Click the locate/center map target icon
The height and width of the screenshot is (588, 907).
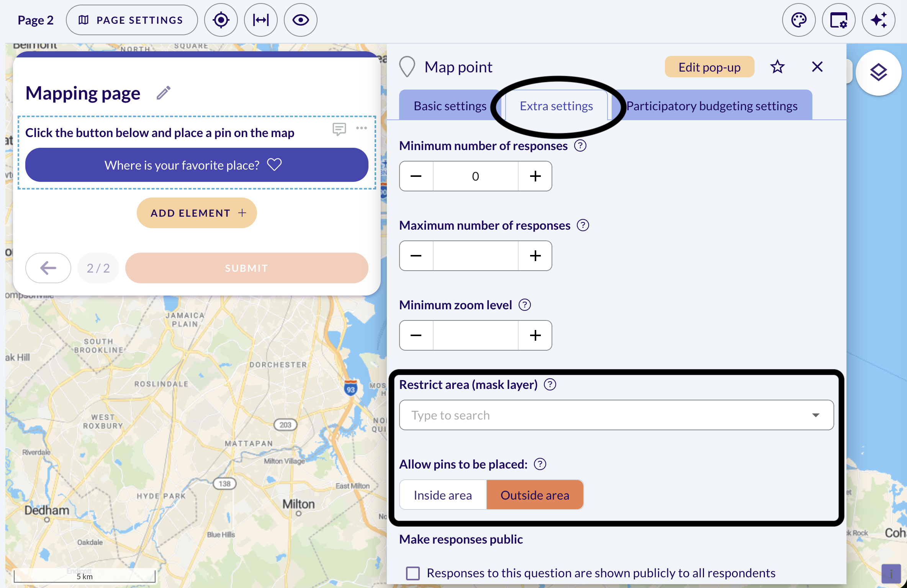[221, 20]
